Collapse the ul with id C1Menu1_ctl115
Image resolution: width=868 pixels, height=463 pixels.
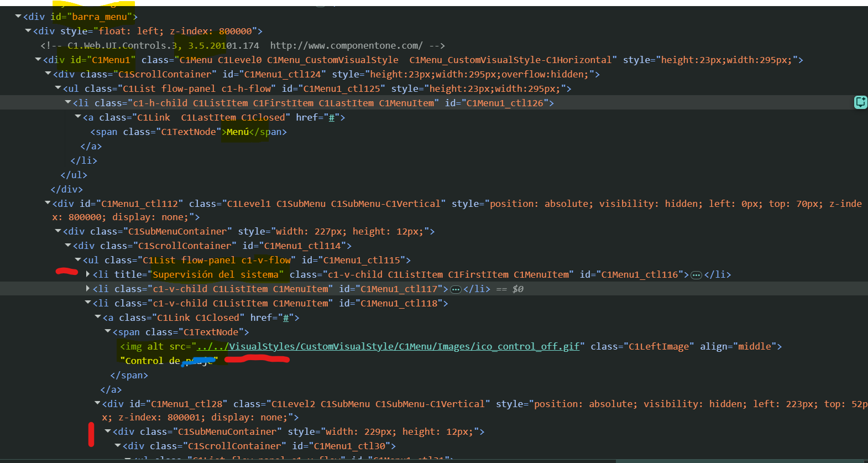coord(78,260)
